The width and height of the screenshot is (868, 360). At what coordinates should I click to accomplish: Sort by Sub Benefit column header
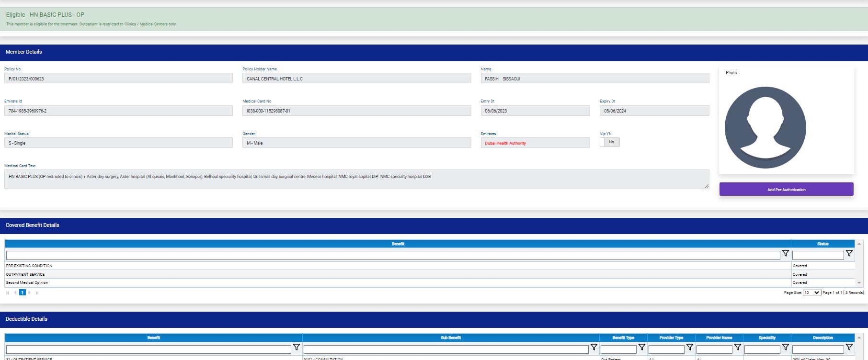[x=450, y=337]
